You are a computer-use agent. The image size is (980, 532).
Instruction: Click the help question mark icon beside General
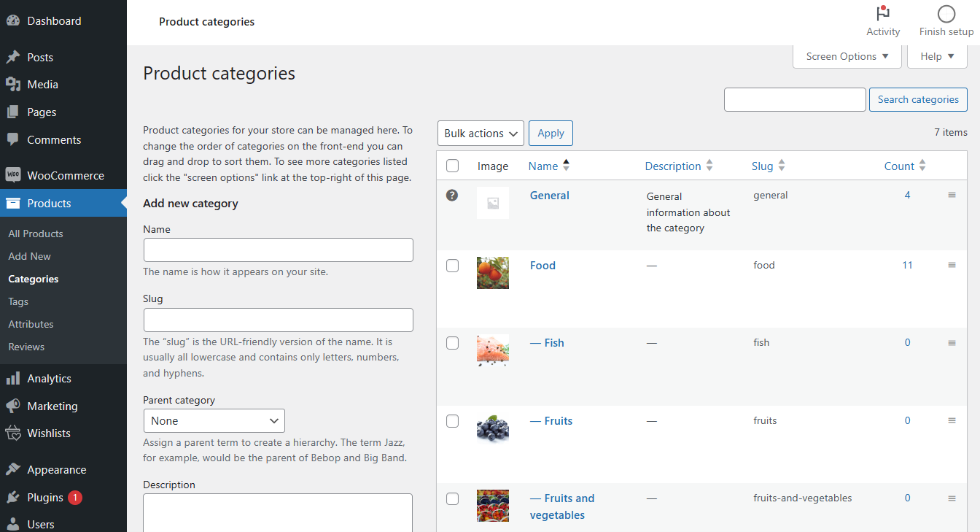(452, 195)
